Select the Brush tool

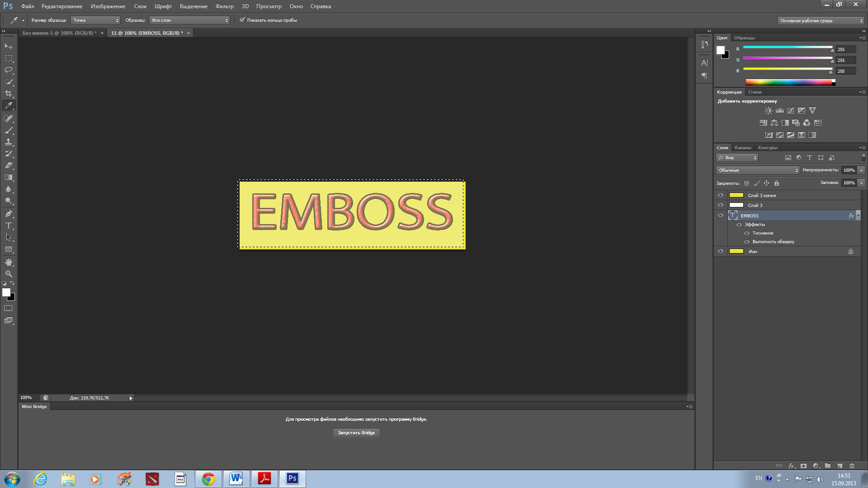coord(9,130)
